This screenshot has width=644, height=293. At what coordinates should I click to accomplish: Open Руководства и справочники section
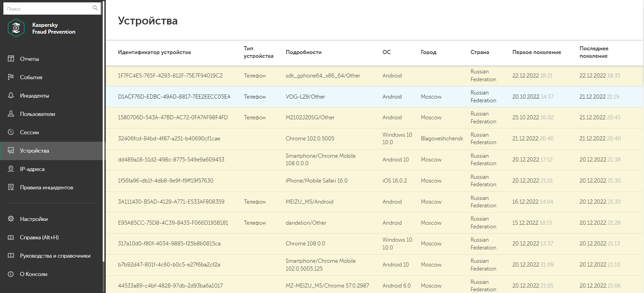pyautogui.click(x=55, y=256)
